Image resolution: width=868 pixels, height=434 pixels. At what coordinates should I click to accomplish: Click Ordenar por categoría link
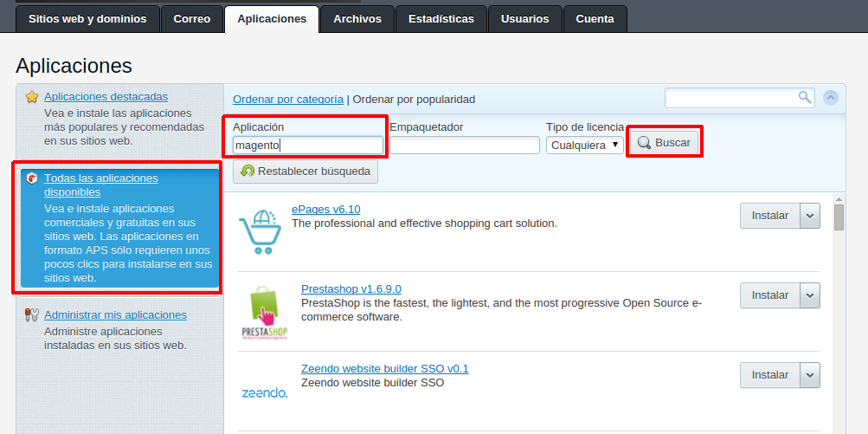(288, 100)
